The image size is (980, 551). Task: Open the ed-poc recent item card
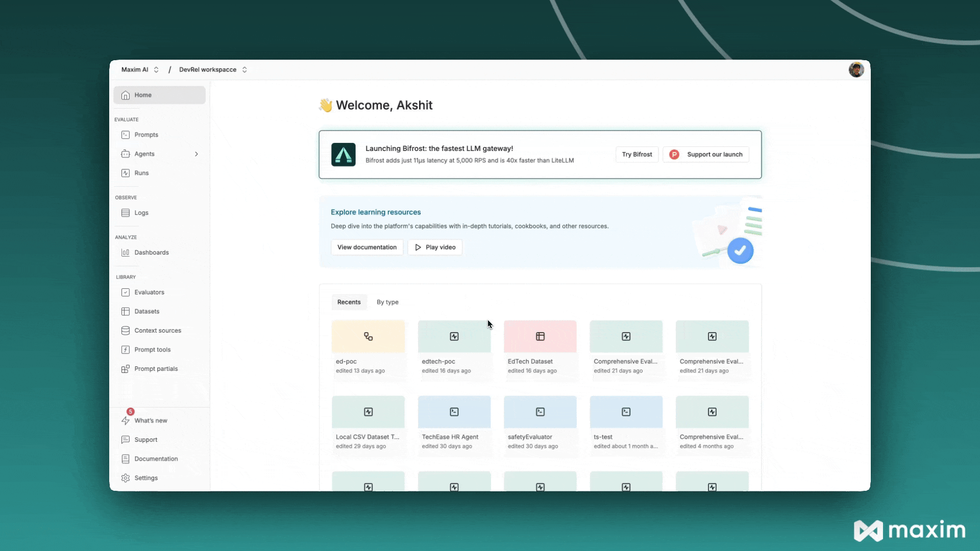pos(368,337)
